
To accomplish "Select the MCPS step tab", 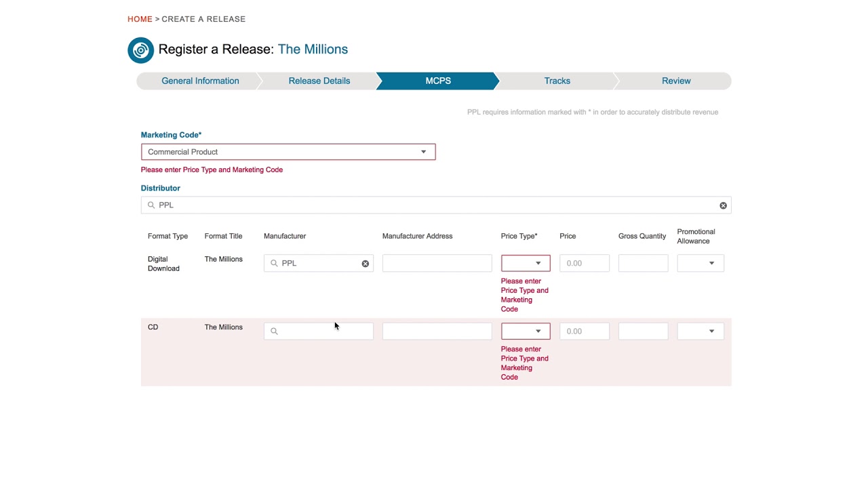I will point(438,81).
